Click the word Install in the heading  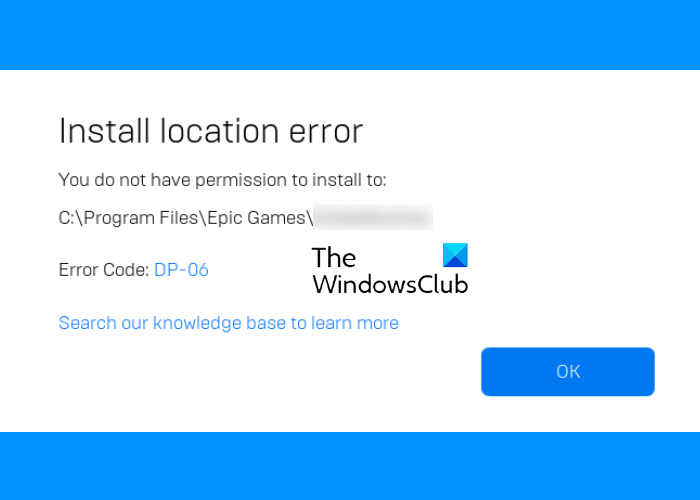point(104,131)
